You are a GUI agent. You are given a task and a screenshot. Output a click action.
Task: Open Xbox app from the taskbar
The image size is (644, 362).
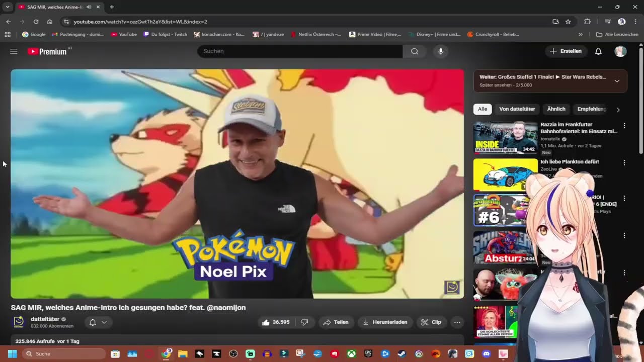click(352, 354)
